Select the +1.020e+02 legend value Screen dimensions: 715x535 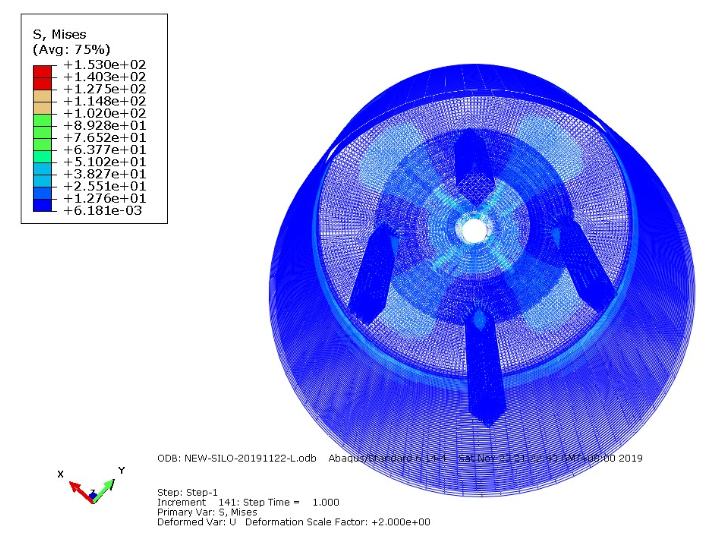point(104,113)
